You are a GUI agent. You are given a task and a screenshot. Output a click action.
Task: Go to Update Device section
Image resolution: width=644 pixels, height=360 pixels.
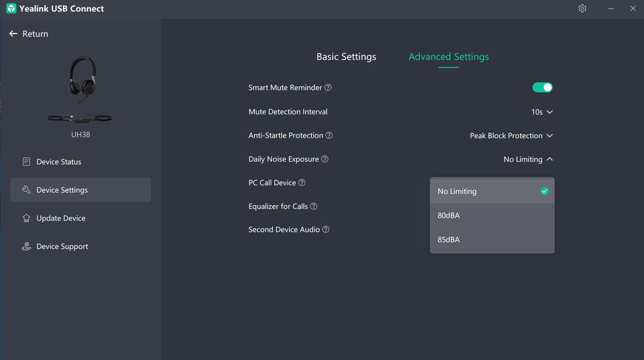point(61,218)
